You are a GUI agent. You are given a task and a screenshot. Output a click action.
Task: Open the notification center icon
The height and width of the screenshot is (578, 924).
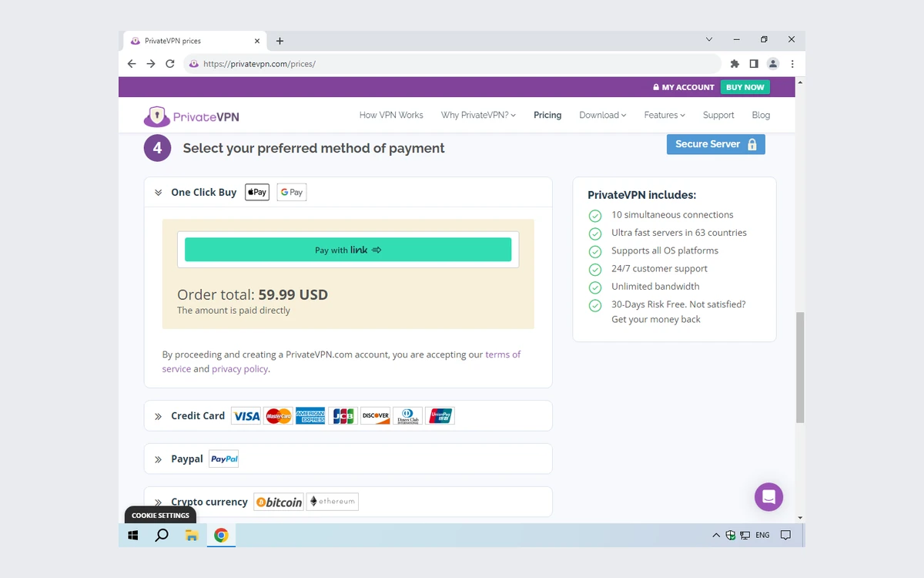tap(785, 536)
